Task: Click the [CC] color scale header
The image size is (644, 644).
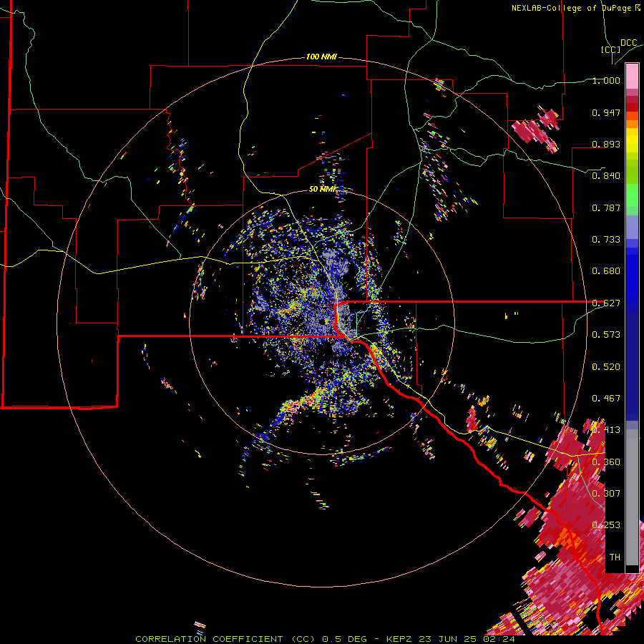Action: (x=610, y=49)
